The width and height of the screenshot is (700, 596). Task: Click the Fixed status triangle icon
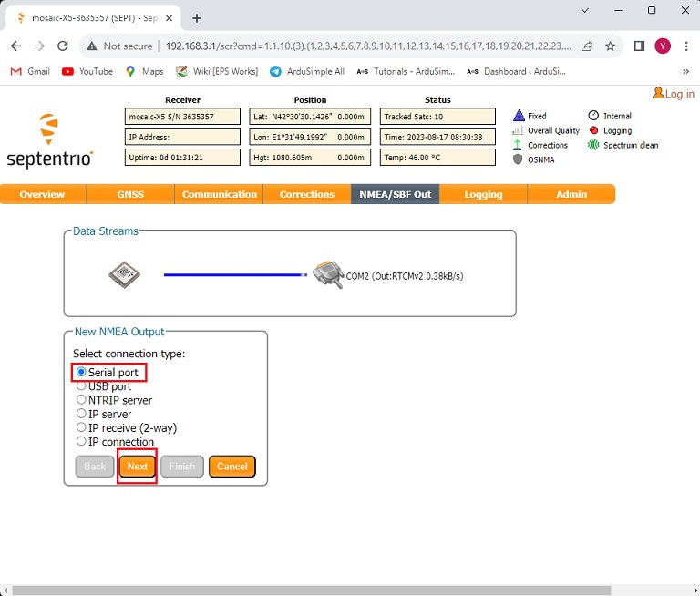519,116
